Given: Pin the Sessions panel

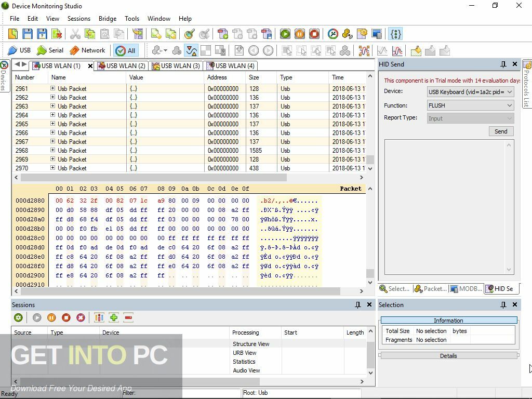Looking at the screenshot, I should [x=357, y=304].
